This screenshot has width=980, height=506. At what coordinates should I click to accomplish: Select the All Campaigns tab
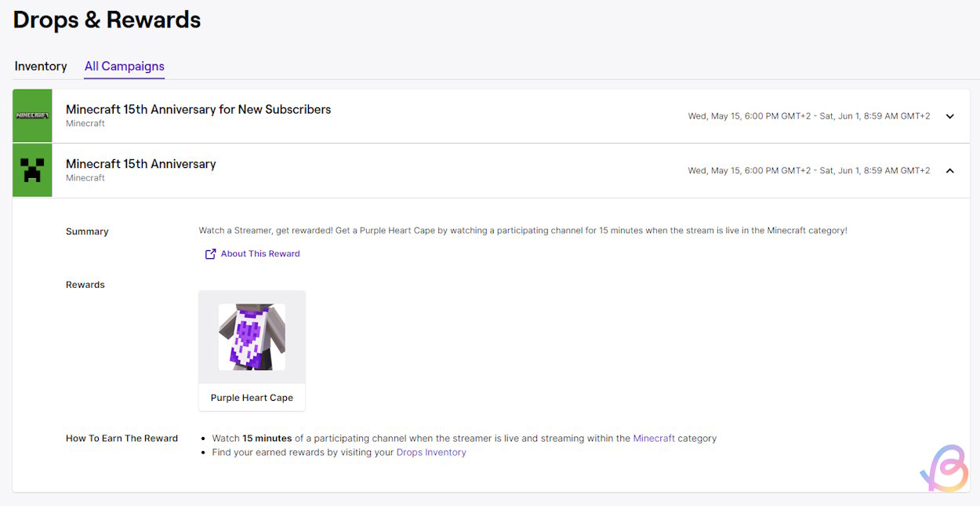(x=124, y=67)
